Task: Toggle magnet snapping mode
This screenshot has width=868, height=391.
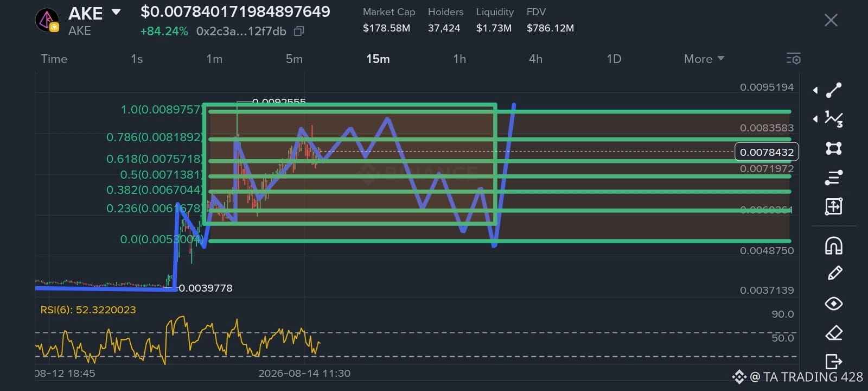Action: (x=834, y=246)
